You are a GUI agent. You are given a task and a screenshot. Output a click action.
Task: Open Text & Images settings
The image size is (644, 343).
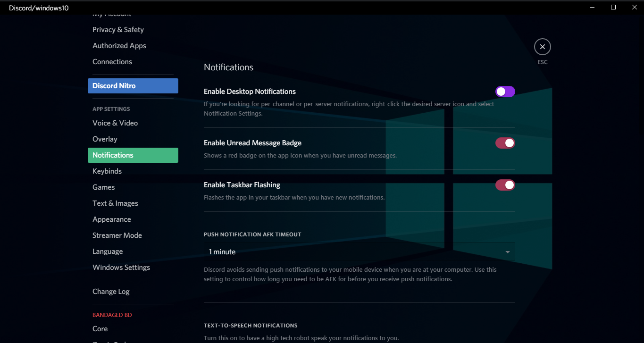point(115,203)
